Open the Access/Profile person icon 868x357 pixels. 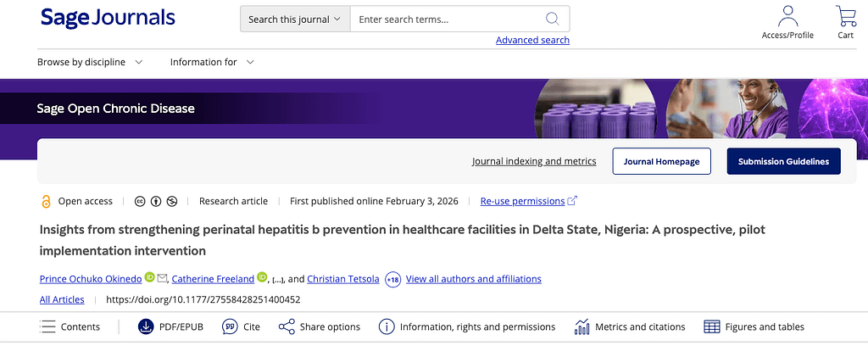[x=787, y=17]
